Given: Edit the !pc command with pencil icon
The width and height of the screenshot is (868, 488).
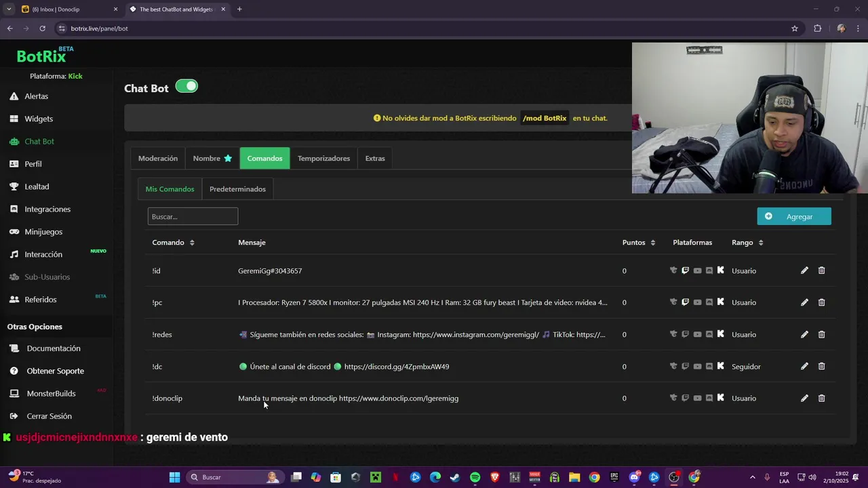Looking at the screenshot, I should [804, 302].
